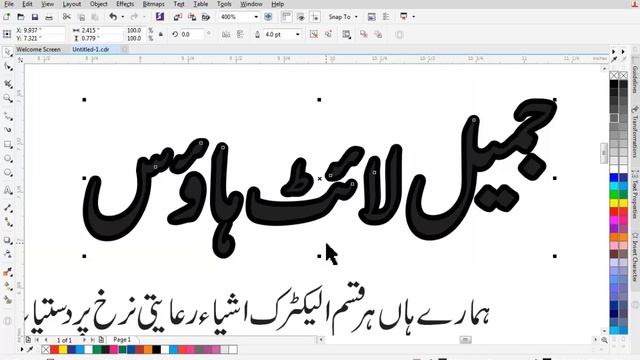Click the Full-screen preview icon
This screenshot has height=360, width=640.
pos(268,17)
